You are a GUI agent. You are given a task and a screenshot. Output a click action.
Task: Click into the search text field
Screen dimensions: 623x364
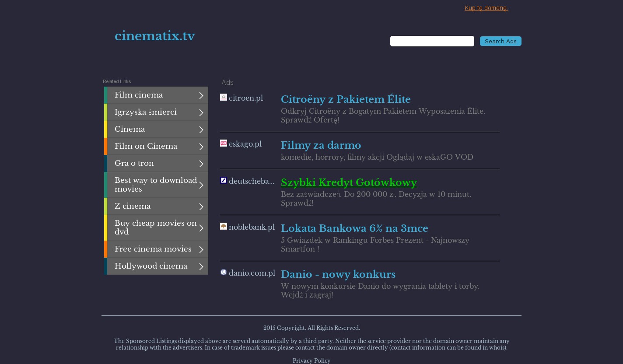432,41
